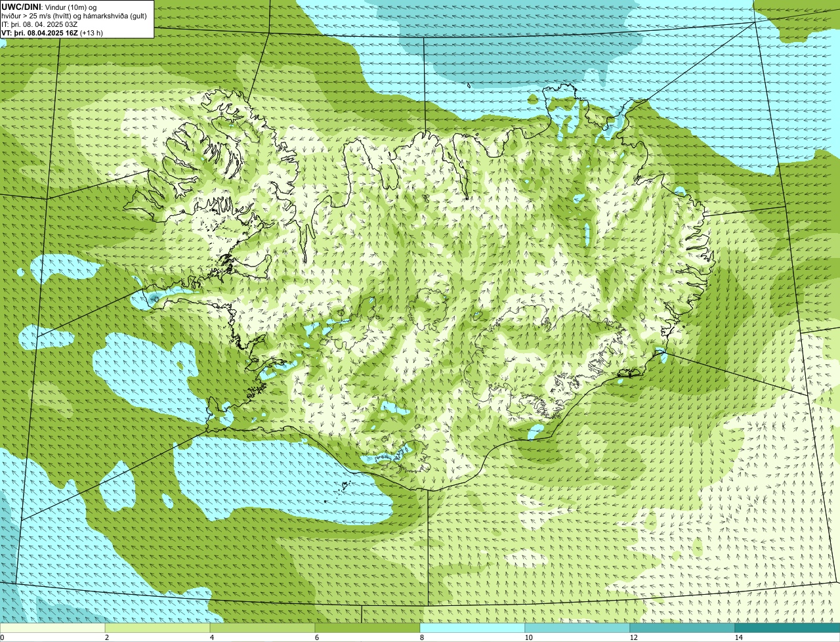This screenshot has width=840, height=642.
Task: Click the legend scale label '8'
Action: click(x=421, y=637)
